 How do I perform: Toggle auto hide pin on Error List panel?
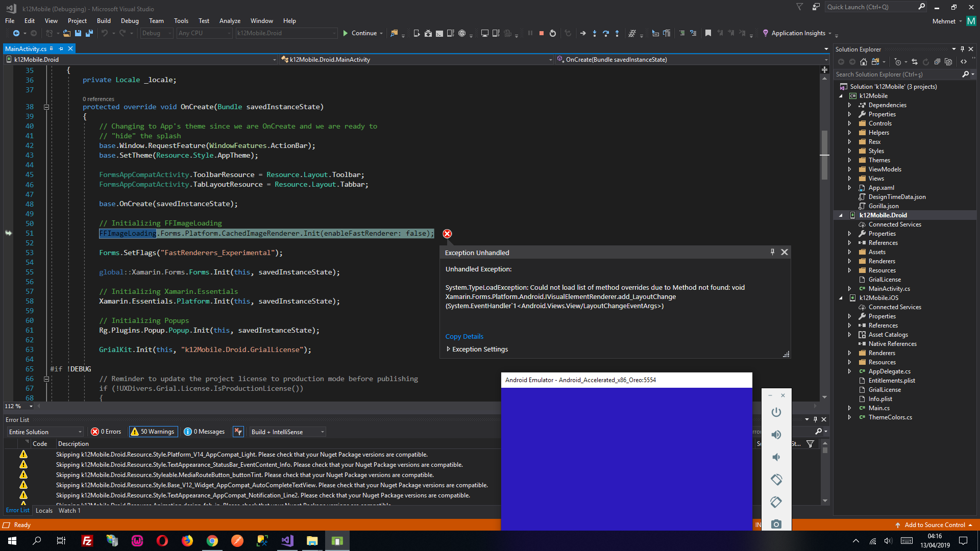(x=815, y=419)
